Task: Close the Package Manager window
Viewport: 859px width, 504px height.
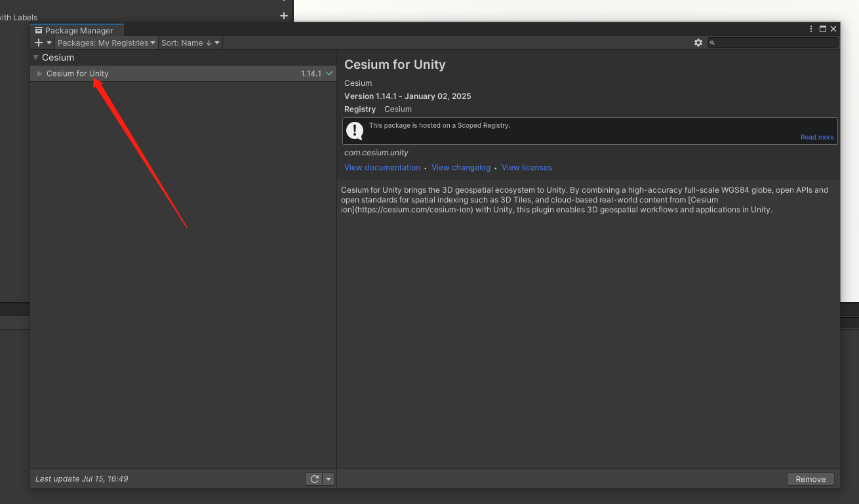Action: [x=833, y=29]
